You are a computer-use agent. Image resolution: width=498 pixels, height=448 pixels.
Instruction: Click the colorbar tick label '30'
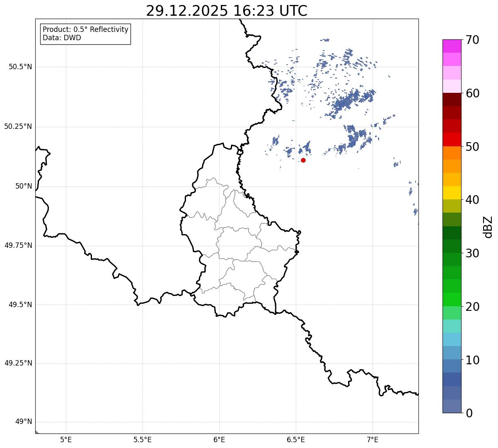[x=472, y=253]
